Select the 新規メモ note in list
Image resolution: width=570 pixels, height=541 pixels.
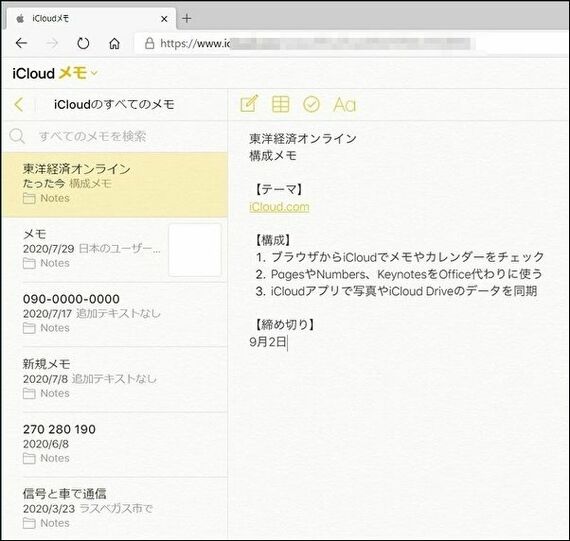tap(114, 379)
